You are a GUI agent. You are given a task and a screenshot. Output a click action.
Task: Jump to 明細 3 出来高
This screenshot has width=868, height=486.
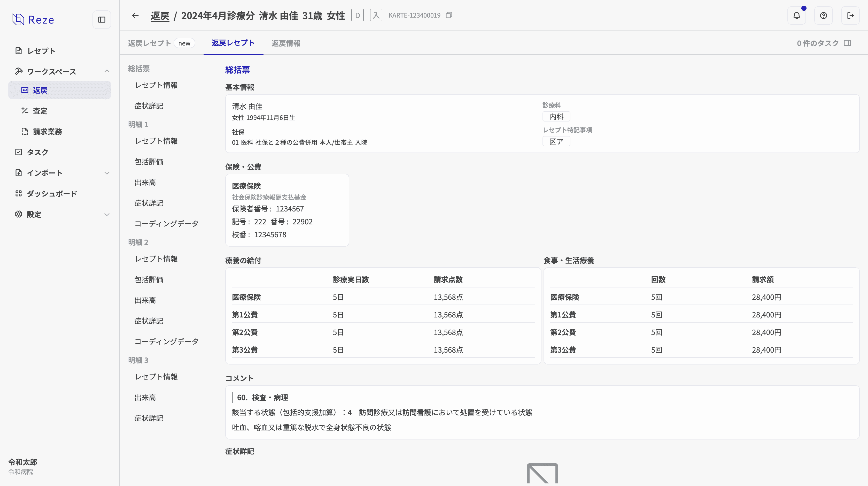point(145,398)
